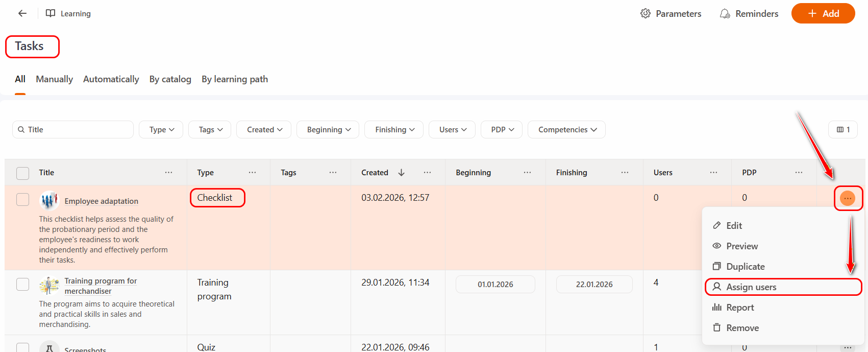Click the column settings icon button
Screen dimensions: 868x352
point(842,130)
